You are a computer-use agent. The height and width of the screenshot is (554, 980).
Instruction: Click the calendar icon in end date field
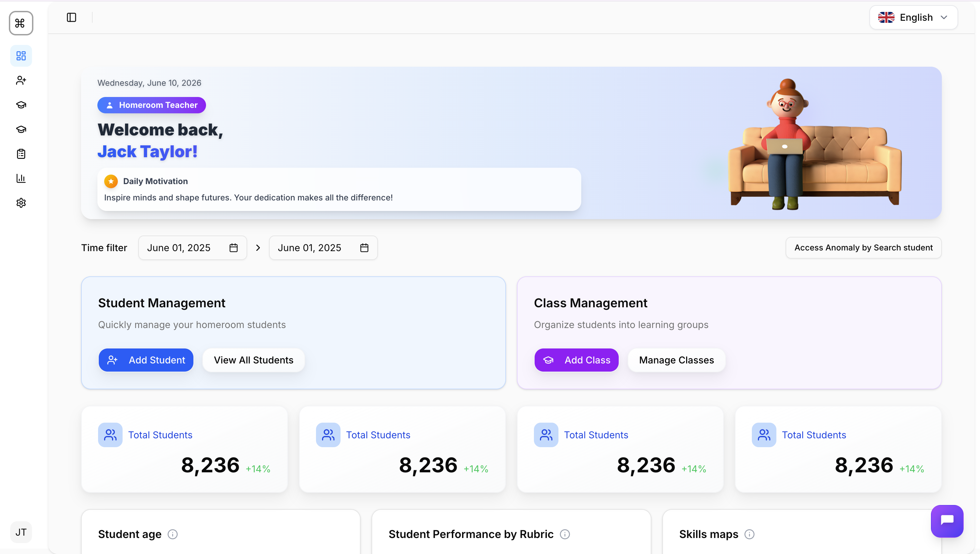[x=364, y=248]
